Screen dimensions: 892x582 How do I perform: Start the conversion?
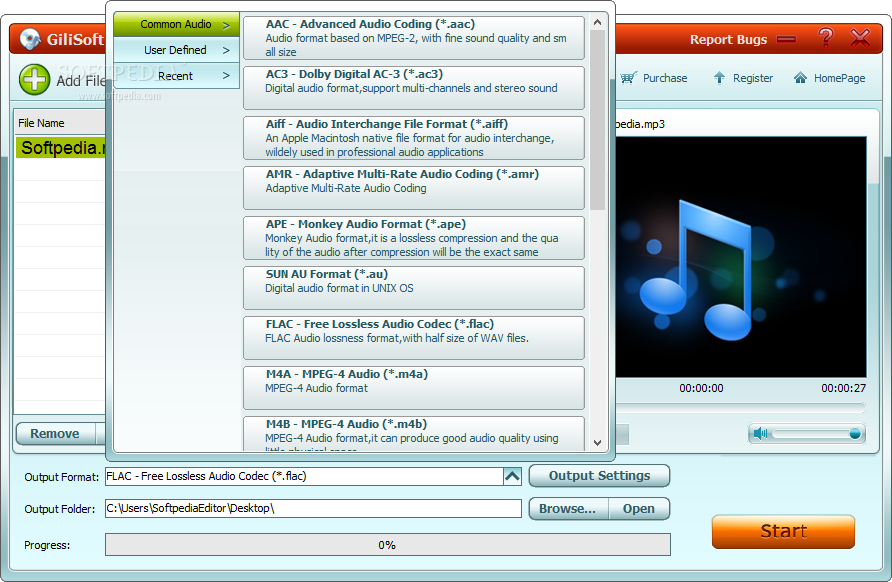(x=783, y=531)
